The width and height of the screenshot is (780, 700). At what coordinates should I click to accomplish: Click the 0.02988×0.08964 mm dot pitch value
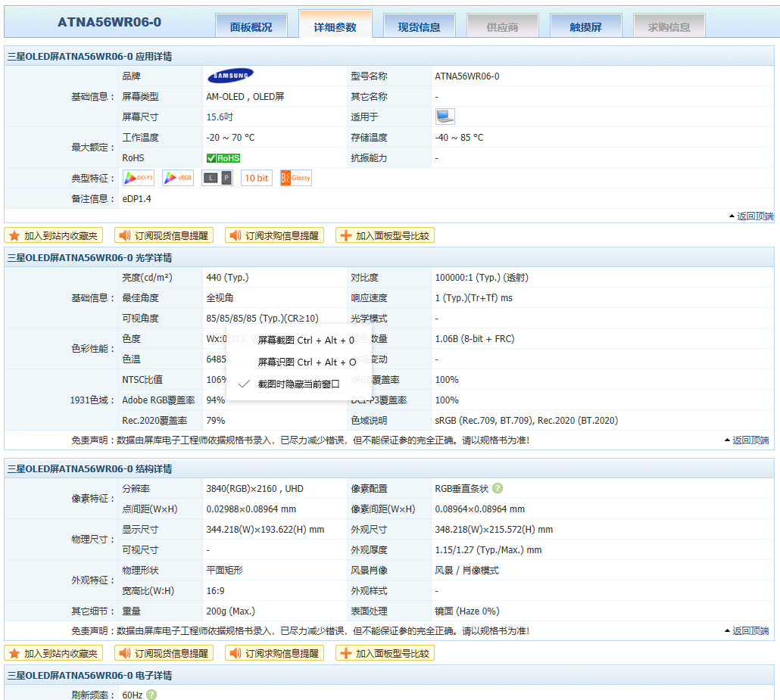251,509
